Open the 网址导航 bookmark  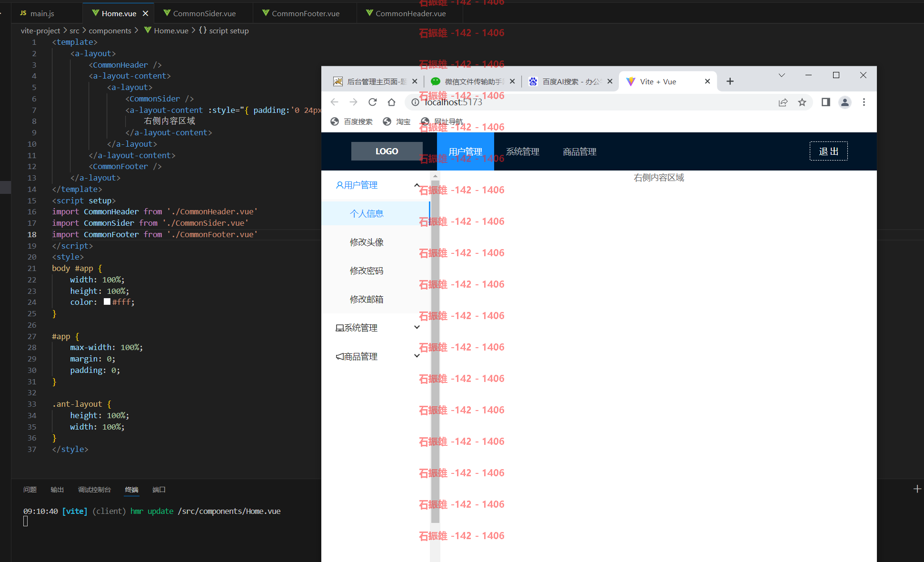442,121
